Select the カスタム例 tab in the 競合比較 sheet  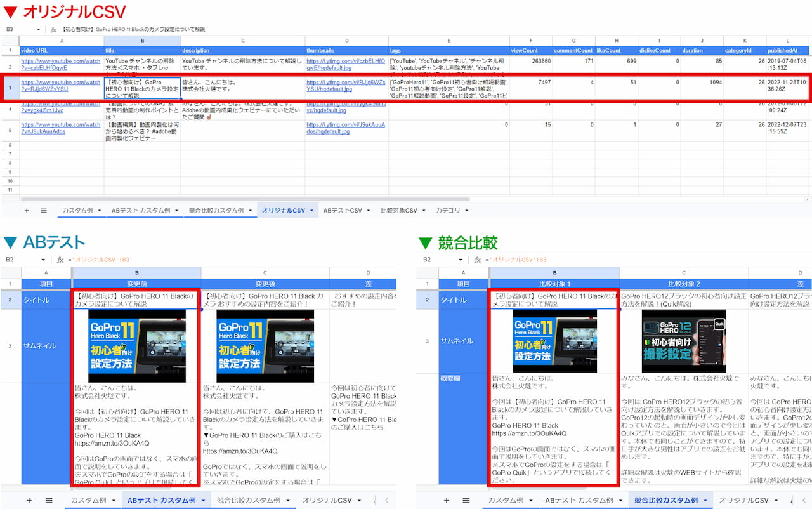tap(505, 501)
